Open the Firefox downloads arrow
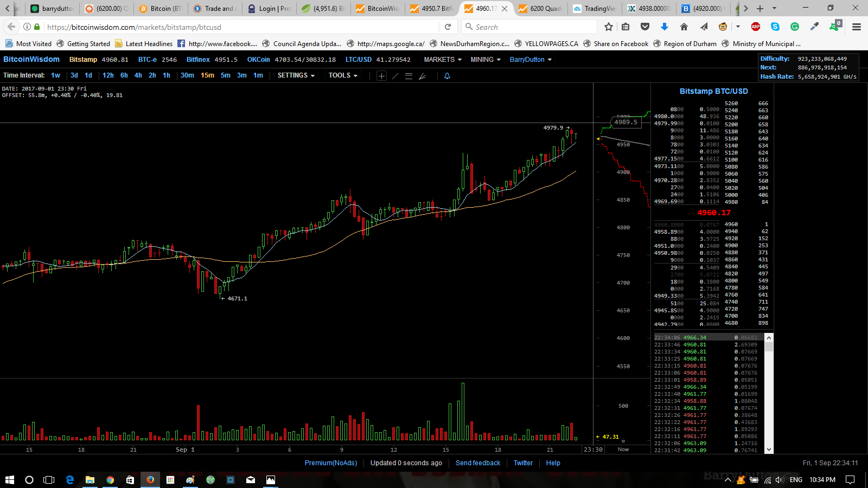Screen dimensions: 868x488 (665, 27)
